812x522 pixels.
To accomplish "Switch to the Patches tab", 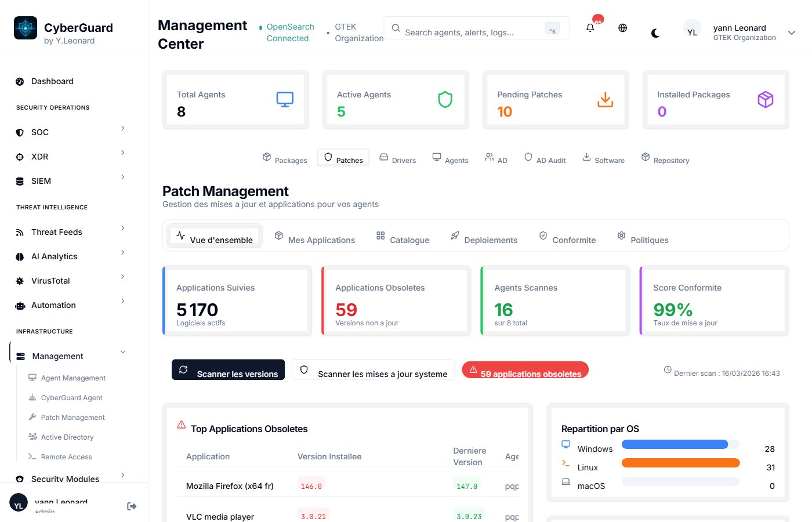I will click(343, 157).
